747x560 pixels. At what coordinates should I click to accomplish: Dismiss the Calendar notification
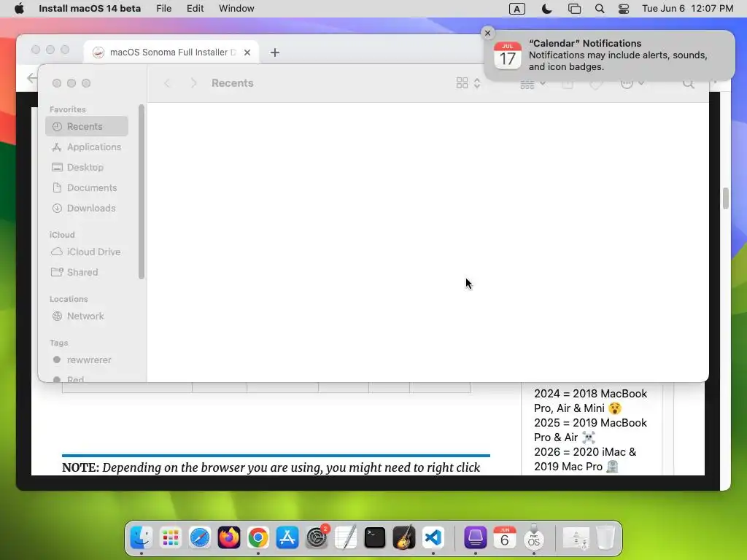(x=487, y=33)
